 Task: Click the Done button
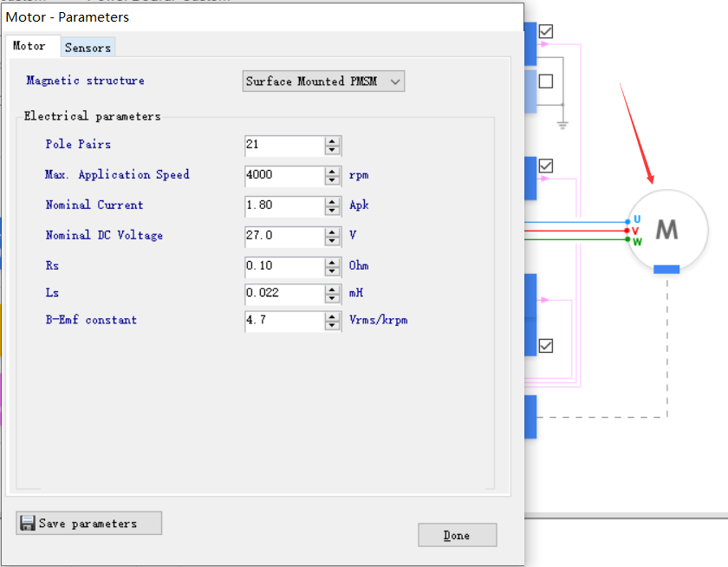tap(458, 536)
